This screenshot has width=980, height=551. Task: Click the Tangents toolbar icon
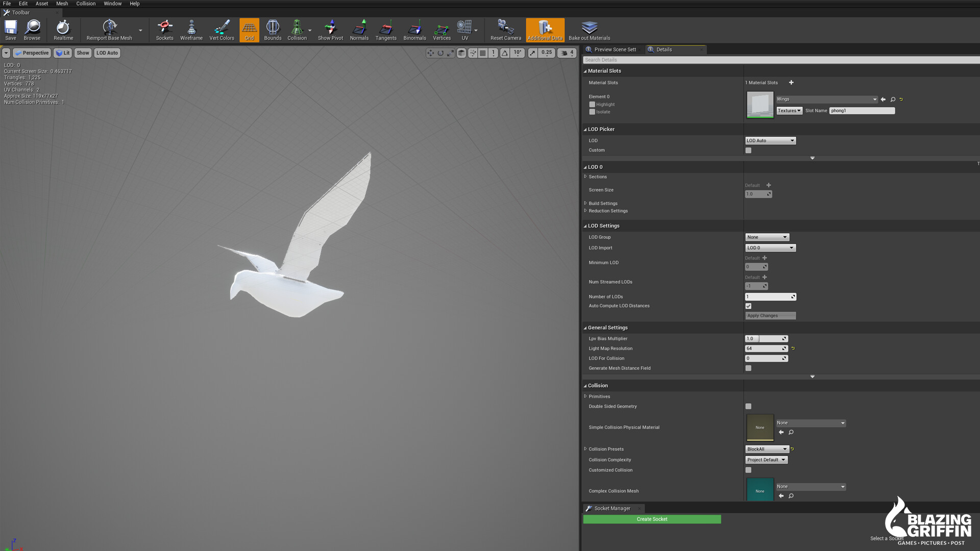pyautogui.click(x=386, y=30)
